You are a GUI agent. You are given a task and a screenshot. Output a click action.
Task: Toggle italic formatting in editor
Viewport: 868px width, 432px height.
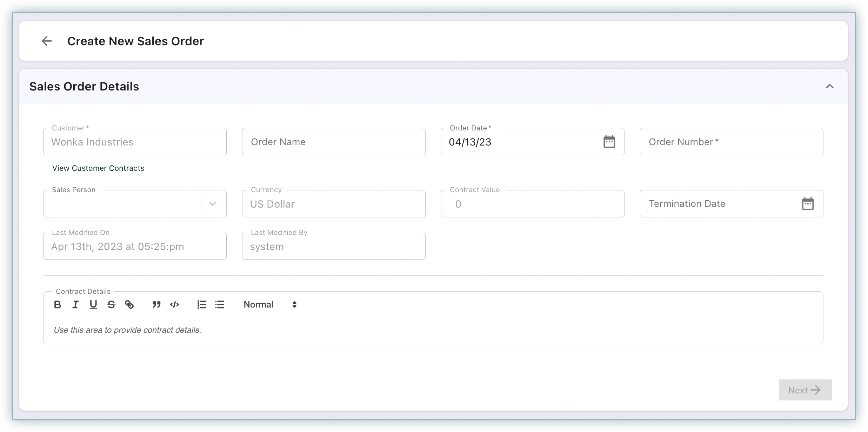tap(75, 304)
